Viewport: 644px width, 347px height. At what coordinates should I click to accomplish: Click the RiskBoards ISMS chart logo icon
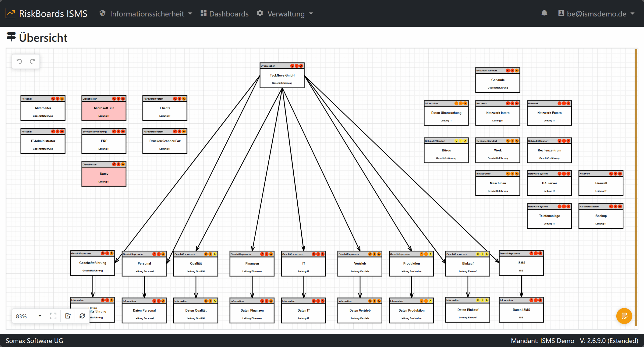11,14
